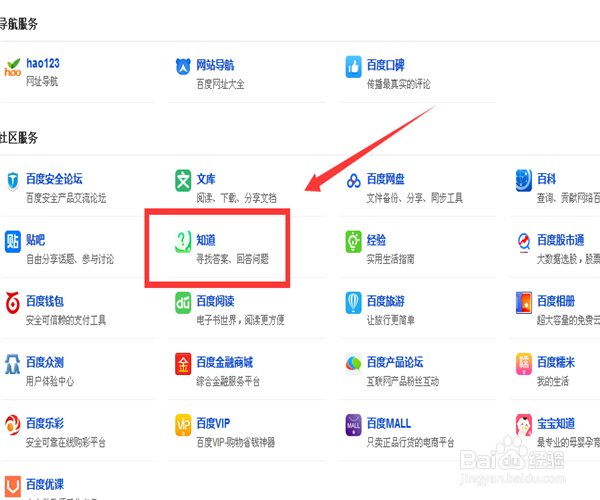Open the 网站导航 link

click(x=215, y=65)
